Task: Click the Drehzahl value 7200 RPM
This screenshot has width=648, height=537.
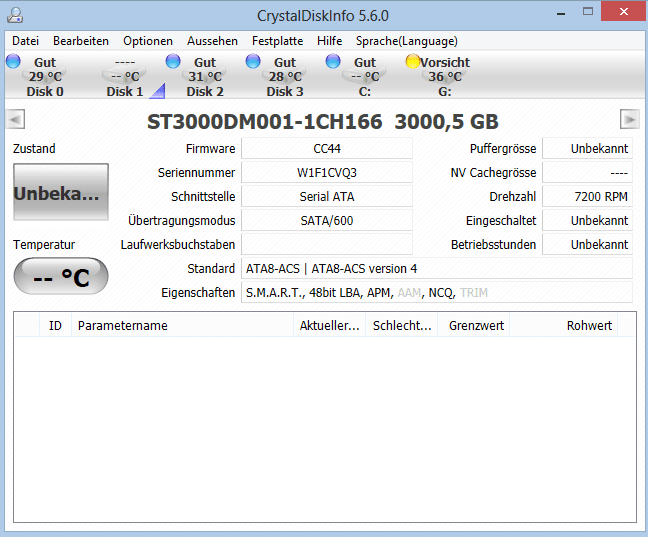Action: [x=588, y=196]
